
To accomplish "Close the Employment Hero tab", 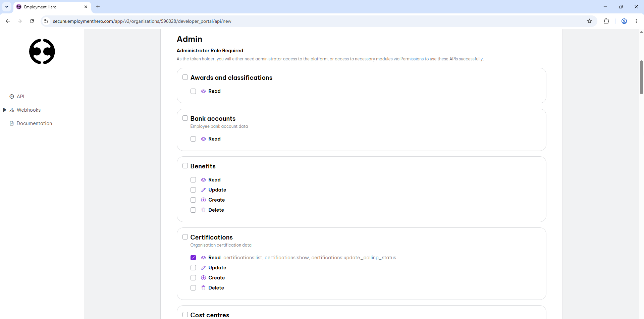I will coord(86,7).
